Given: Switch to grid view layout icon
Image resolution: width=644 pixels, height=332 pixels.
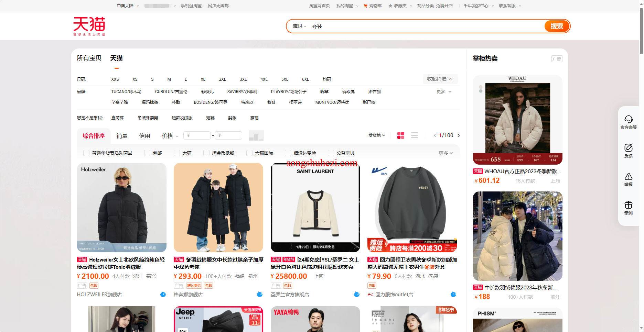Looking at the screenshot, I should point(401,135).
